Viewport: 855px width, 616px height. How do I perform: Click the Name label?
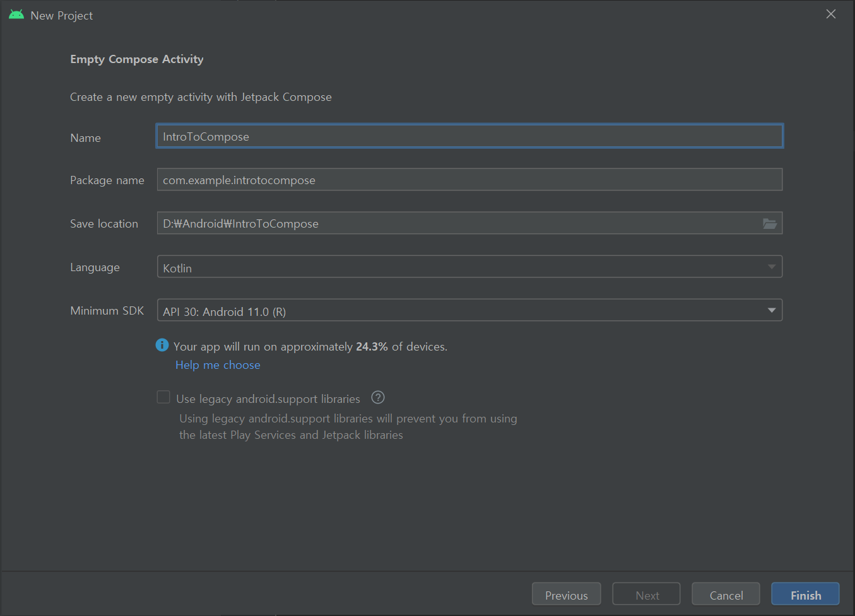click(x=85, y=138)
